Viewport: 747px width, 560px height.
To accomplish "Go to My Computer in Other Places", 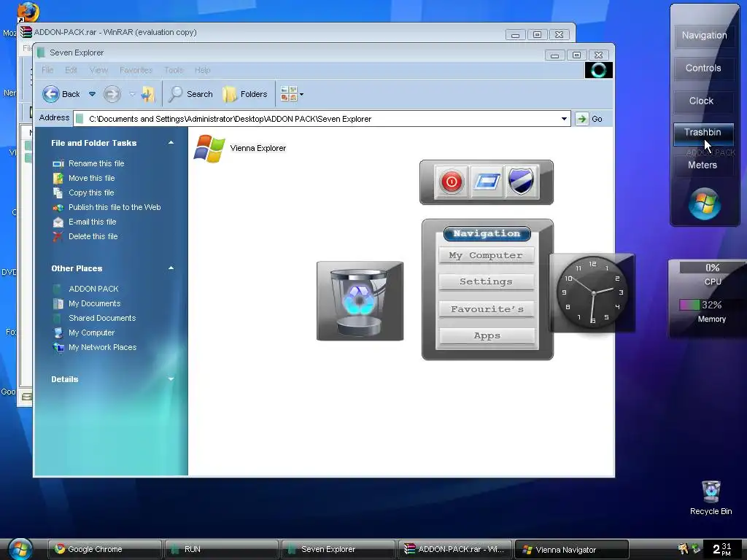I will tap(84, 332).
